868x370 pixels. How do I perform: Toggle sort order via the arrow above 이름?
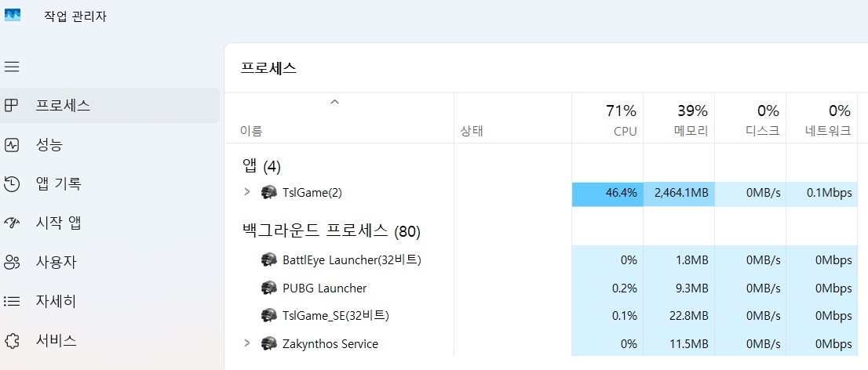coord(334,102)
